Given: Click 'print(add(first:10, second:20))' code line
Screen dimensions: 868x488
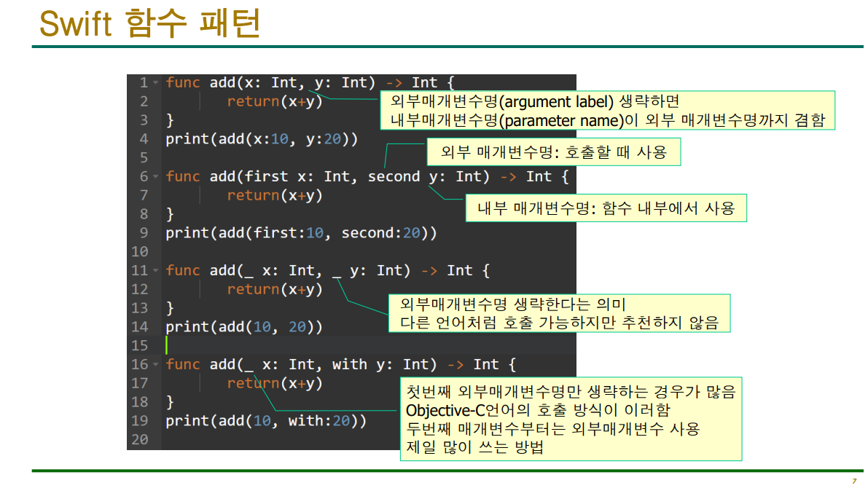Looking at the screenshot, I should [x=301, y=233].
